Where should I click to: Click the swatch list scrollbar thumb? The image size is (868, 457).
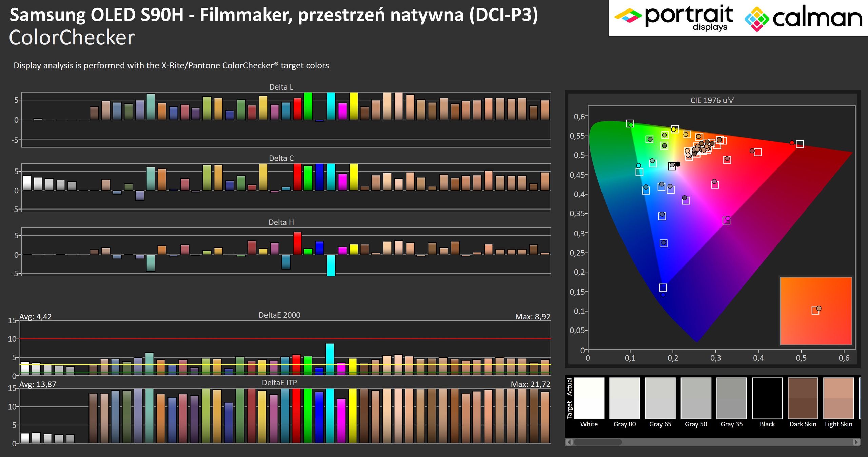[598, 442]
